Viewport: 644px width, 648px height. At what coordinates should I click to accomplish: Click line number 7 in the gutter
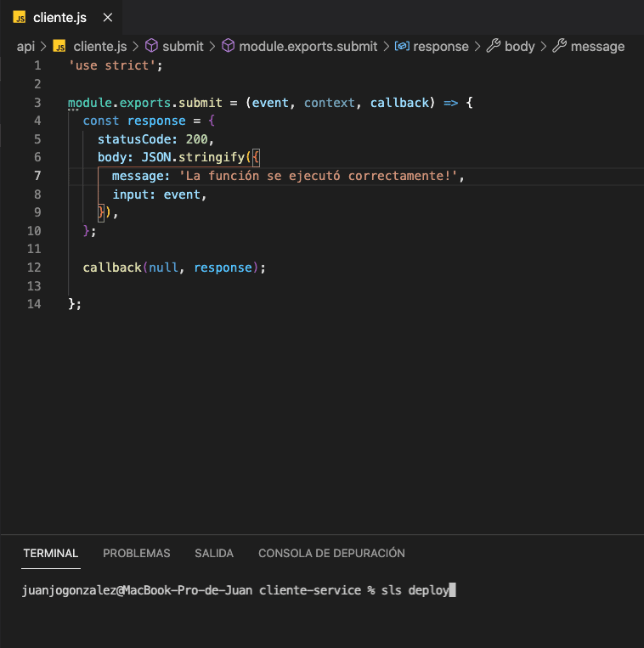coord(37,176)
